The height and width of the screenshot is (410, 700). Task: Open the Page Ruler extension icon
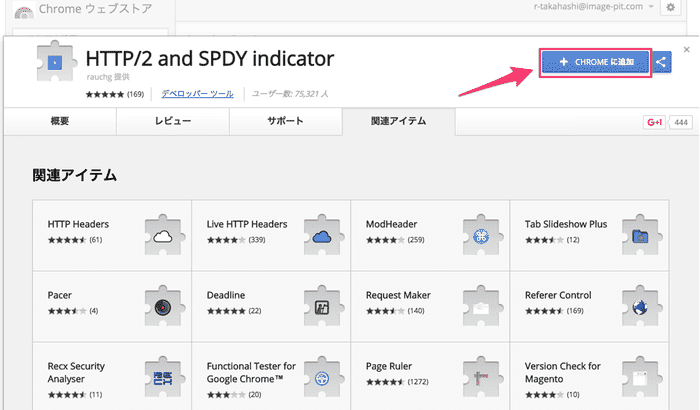point(481,378)
